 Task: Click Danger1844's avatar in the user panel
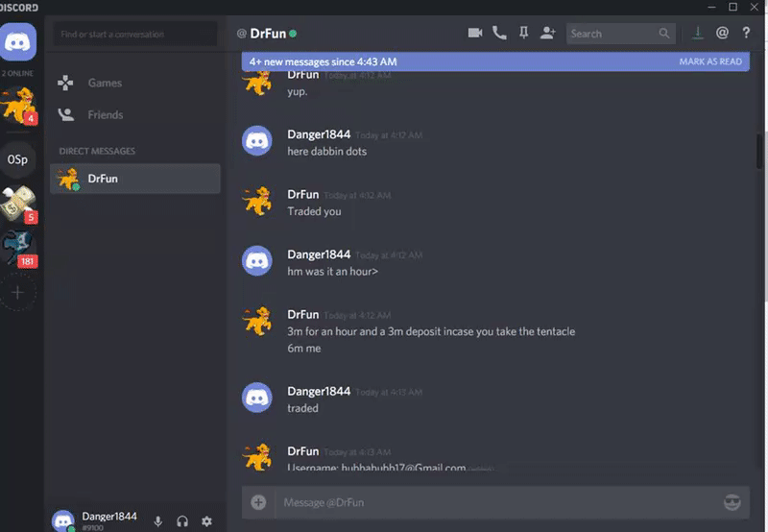click(x=63, y=520)
